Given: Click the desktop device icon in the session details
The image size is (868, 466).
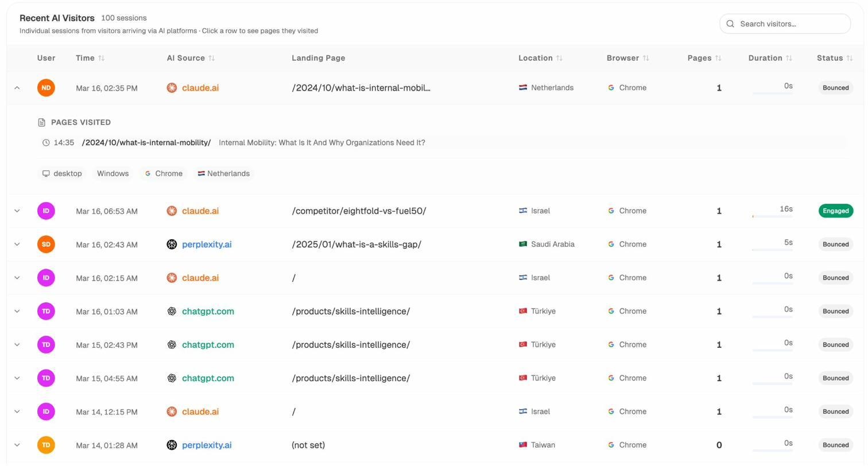Looking at the screenshot, I should click(x=46, y=173).
